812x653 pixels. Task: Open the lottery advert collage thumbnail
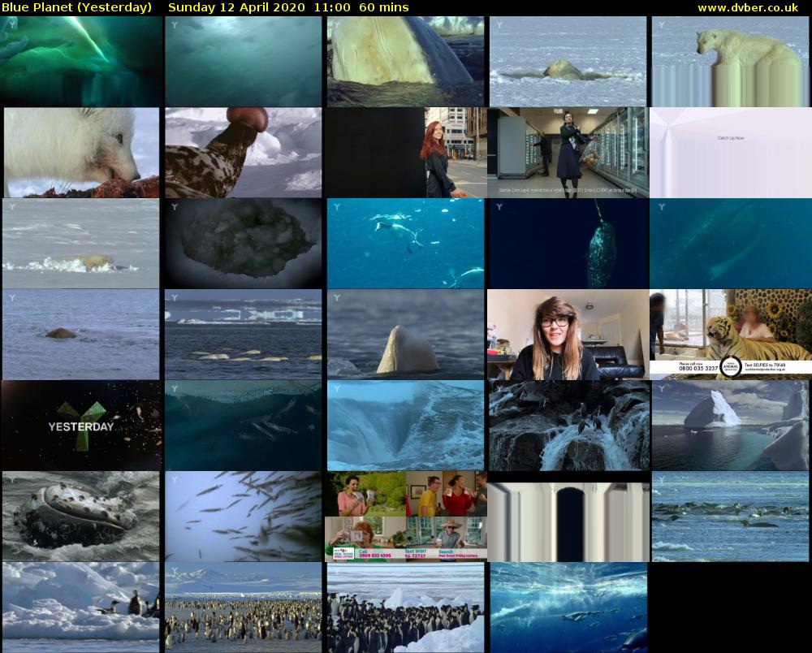[x=406, y=517]
